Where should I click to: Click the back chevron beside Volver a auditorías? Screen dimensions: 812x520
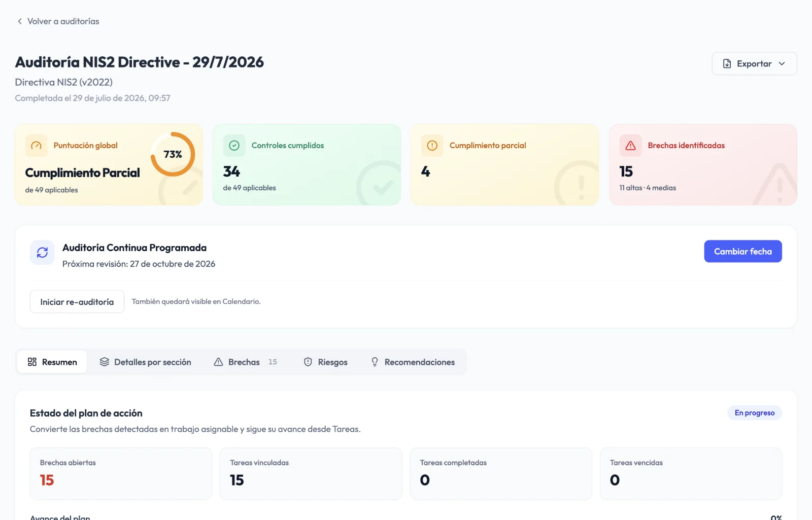click(x=19, y=21)
